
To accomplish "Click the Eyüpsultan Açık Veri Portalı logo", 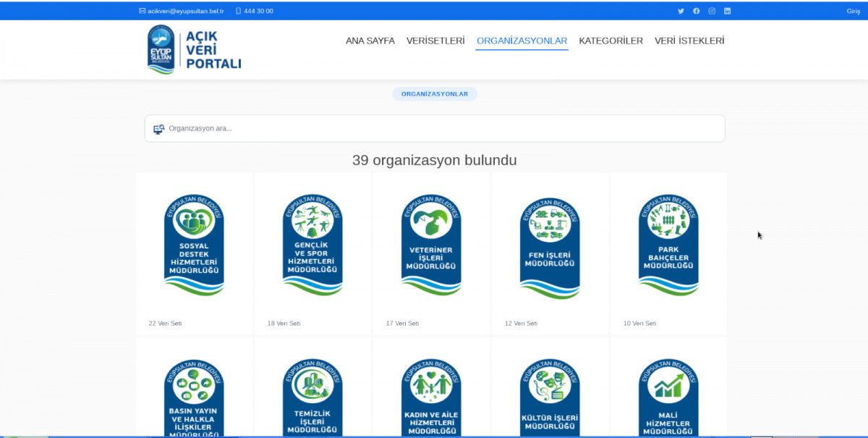I will pyautogui.click(x=194, y=50).
